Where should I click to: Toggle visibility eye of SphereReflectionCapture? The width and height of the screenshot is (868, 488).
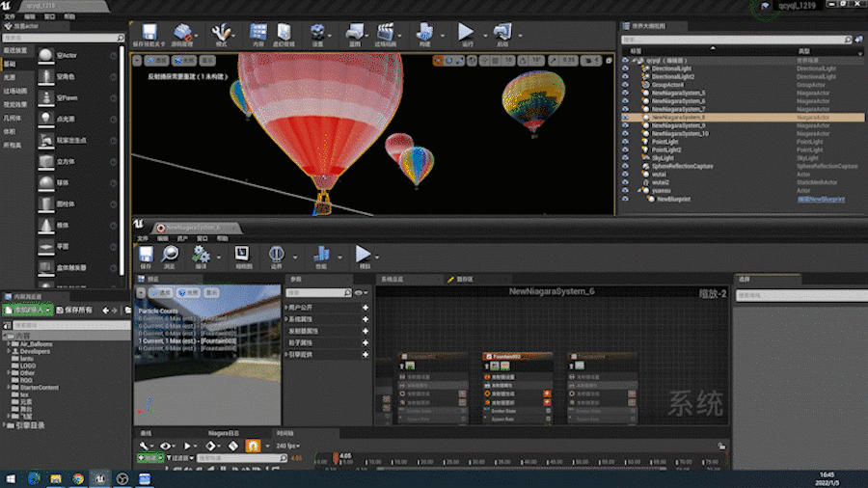[x=626, y=166]
